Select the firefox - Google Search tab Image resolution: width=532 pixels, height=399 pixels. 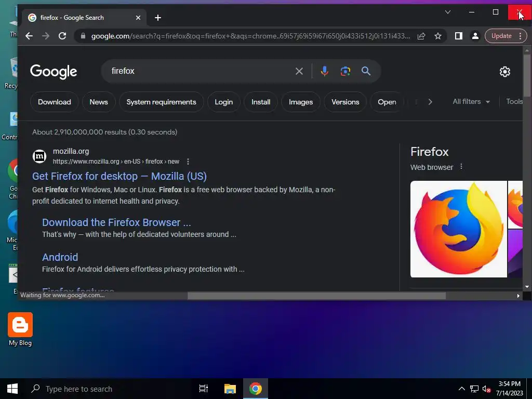pos(84,18)
